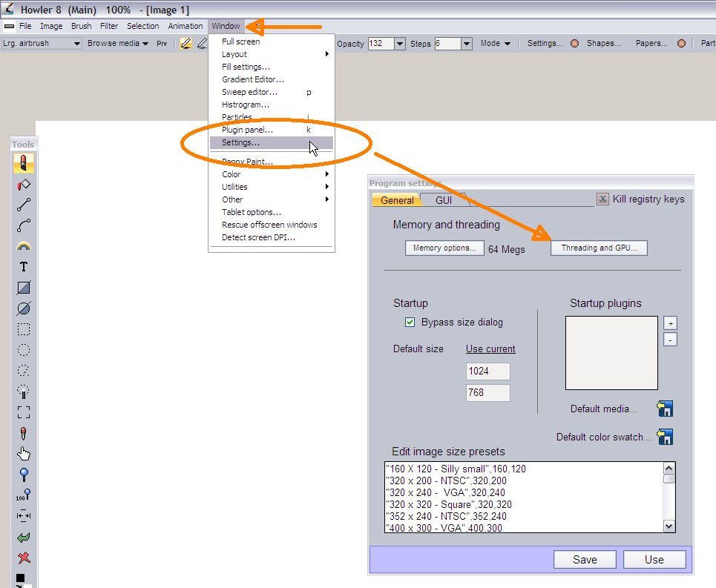Expand the Opacity value dropdown

pyautogui.click(x=400, y=44)
